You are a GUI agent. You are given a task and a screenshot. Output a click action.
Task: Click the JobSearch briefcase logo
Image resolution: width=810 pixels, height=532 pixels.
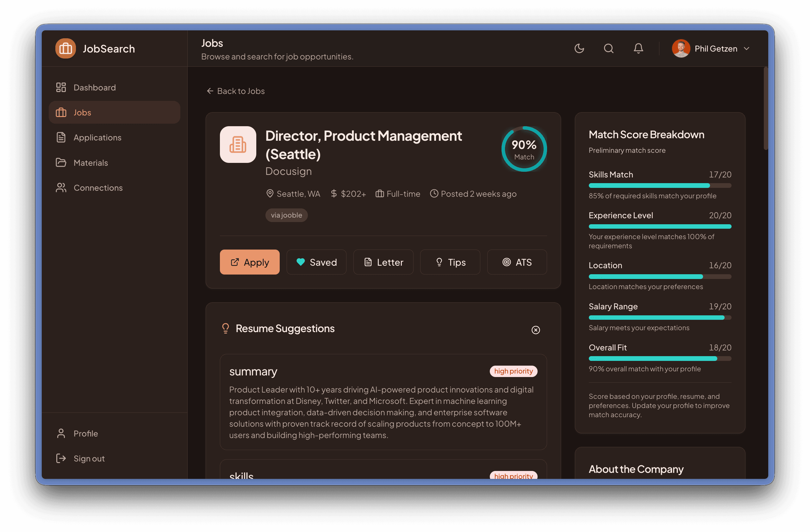click(x=65, y=49)
